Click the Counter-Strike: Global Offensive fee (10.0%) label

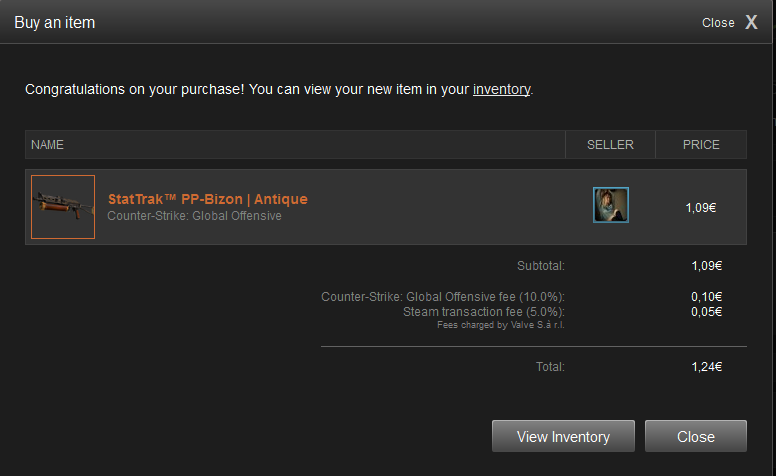click(x=443, y=297)
